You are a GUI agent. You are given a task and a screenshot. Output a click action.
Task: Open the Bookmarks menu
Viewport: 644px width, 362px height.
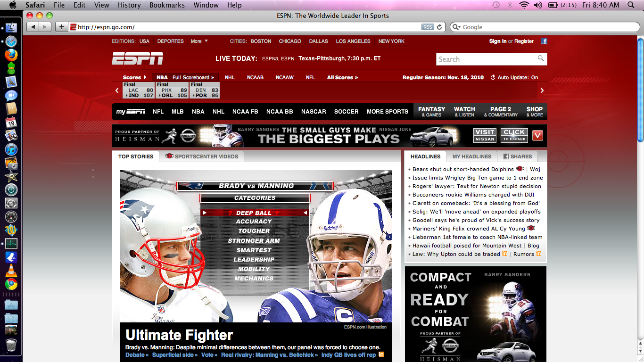point(167,5)
